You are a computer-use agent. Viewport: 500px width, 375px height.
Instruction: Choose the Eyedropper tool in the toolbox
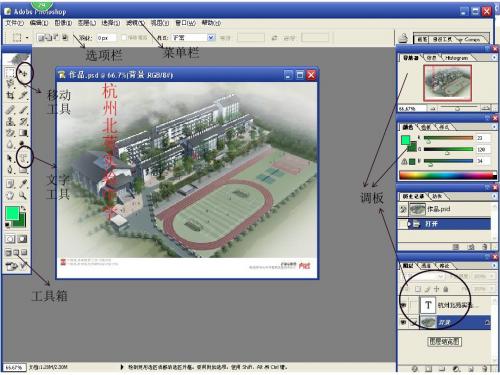[23, 183]
